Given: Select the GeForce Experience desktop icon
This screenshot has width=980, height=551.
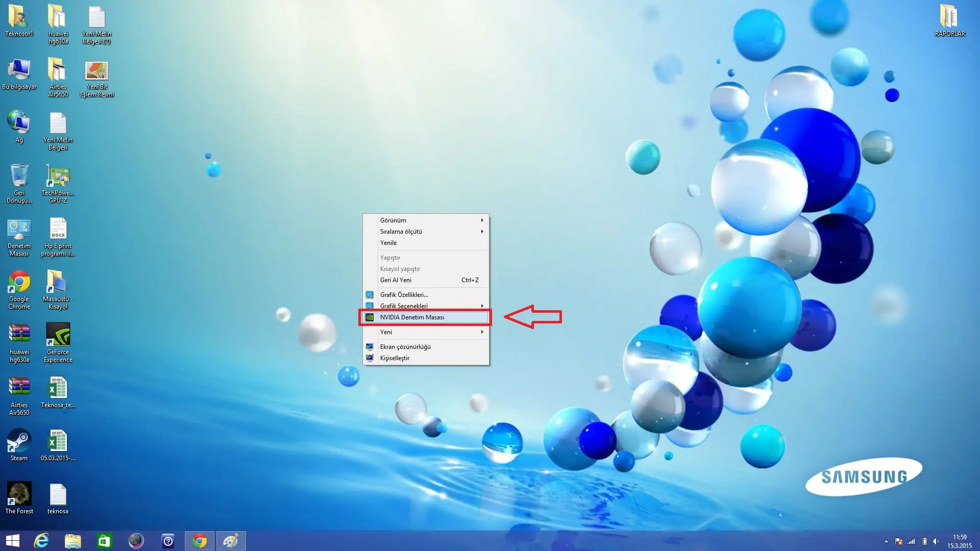Looking at the screenshot, I should click(x=58, y=336).
